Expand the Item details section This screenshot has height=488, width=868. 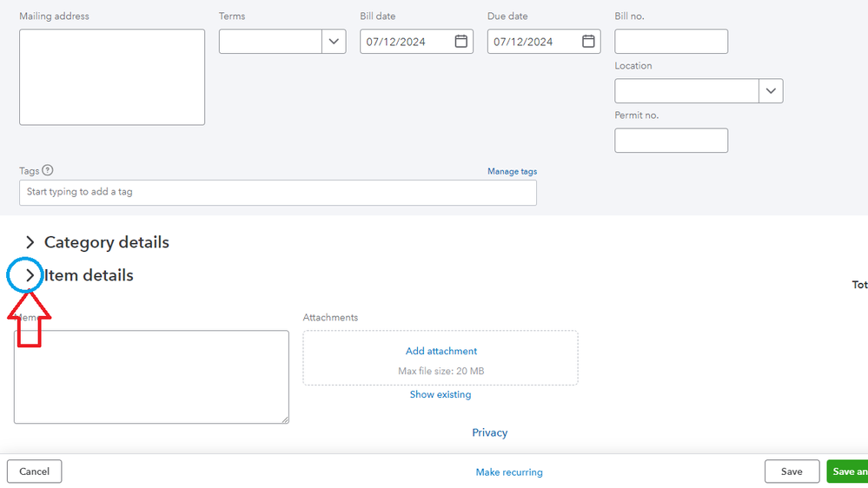click(x=30, y=275)
